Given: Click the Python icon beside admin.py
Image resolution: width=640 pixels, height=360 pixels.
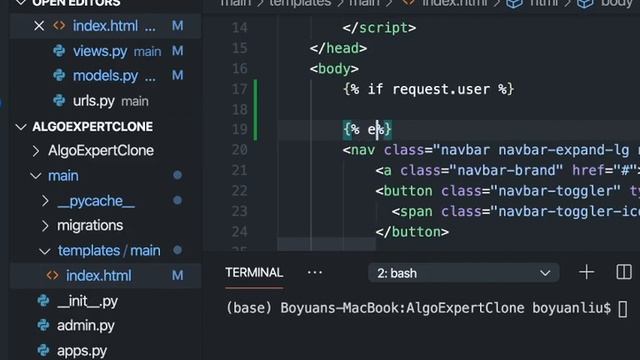Looking at the screenshot, I should (x=43, y=325).
